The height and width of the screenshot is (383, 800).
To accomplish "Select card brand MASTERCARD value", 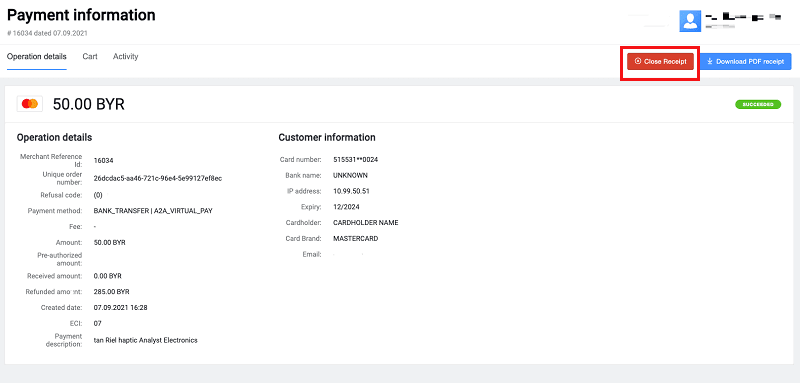I will [356, 239].
